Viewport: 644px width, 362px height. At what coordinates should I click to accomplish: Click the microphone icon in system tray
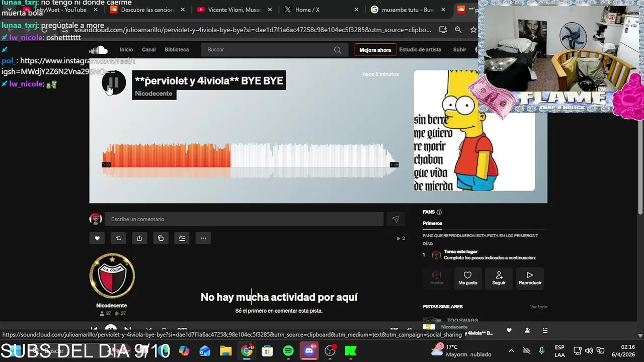click(x=541, y=351)
